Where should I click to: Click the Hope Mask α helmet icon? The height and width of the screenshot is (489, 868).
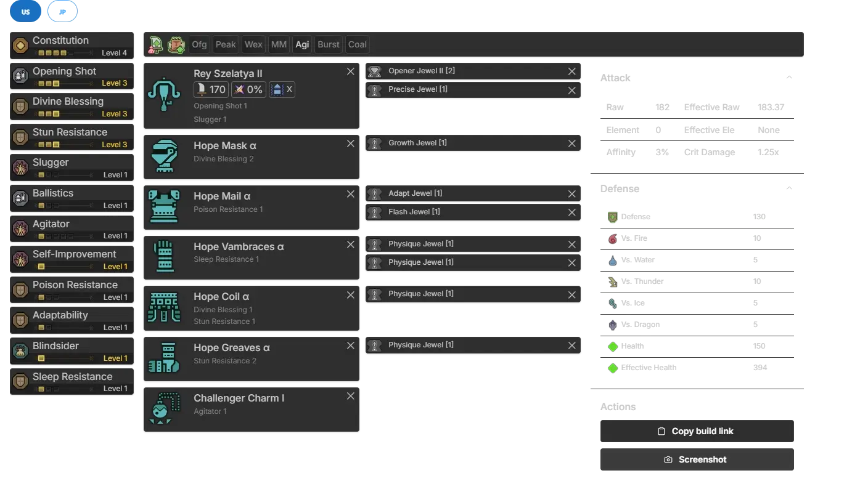[164, 157]
